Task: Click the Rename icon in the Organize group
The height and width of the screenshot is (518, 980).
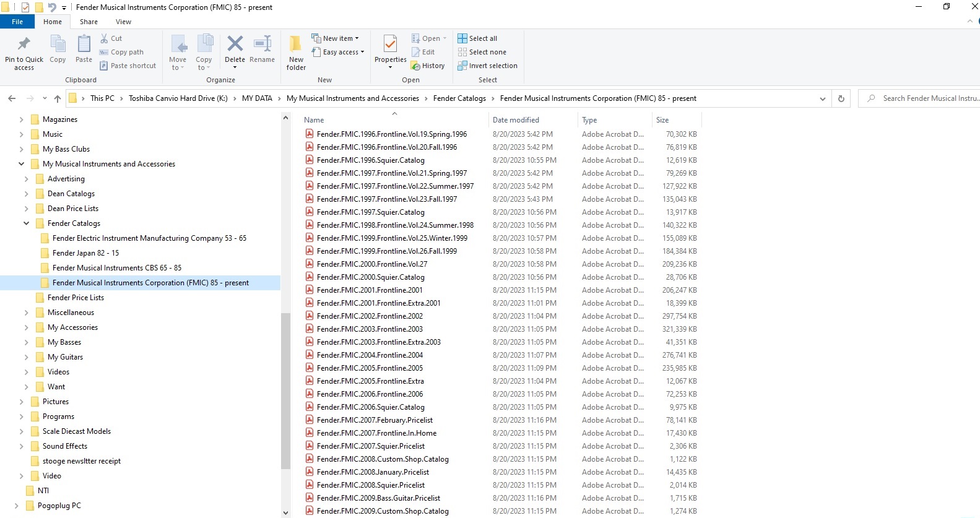Action: 262,44
